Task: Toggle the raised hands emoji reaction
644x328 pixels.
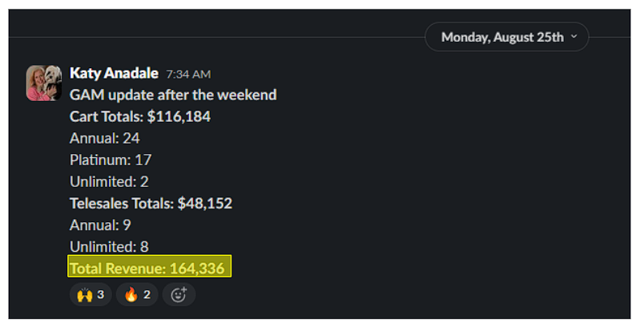Action: pos(90,294)
